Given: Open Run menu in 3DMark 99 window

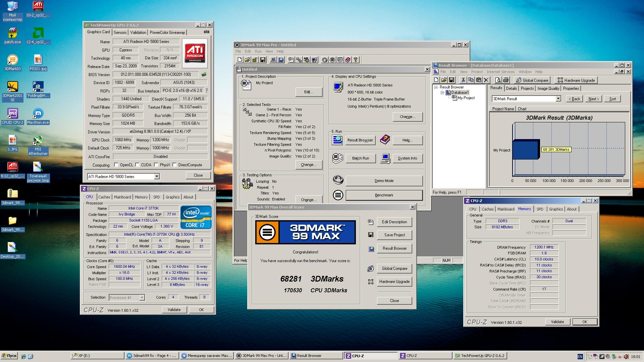Looking at the screenshot, I should pyautogui.click(x=258, y=51).
